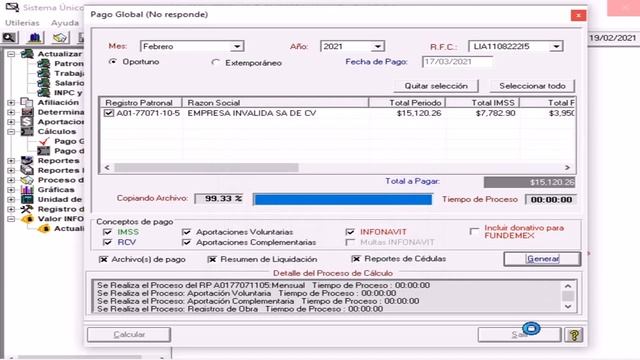This screenshot has height=360, width=640.
Task: Click the Trabajadores tree item icon
Action: click(43, 73)
